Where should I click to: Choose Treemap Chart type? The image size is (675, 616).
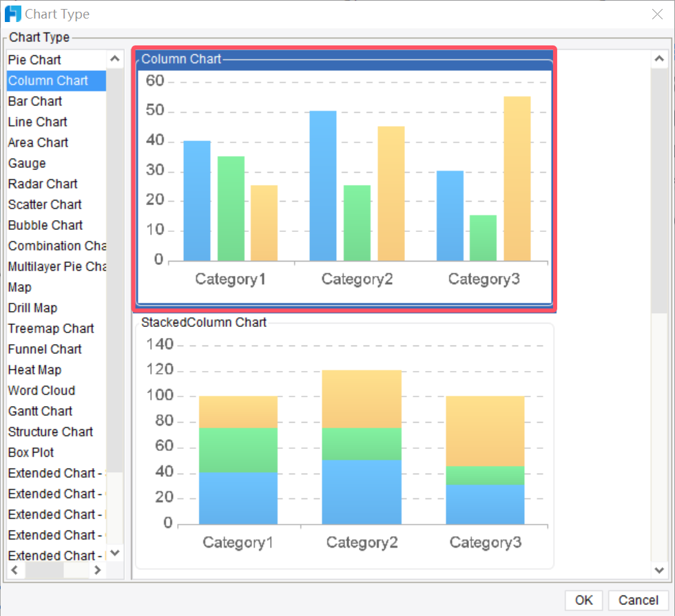tap(56, 328)
